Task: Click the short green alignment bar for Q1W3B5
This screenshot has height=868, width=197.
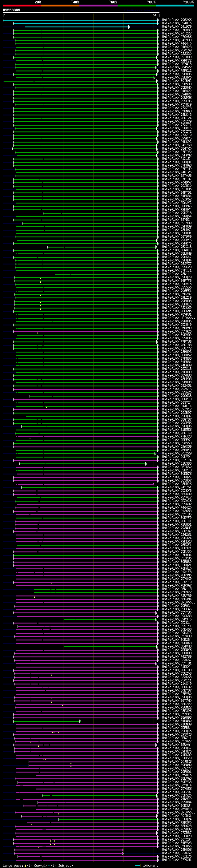Action: coord(83,464)
